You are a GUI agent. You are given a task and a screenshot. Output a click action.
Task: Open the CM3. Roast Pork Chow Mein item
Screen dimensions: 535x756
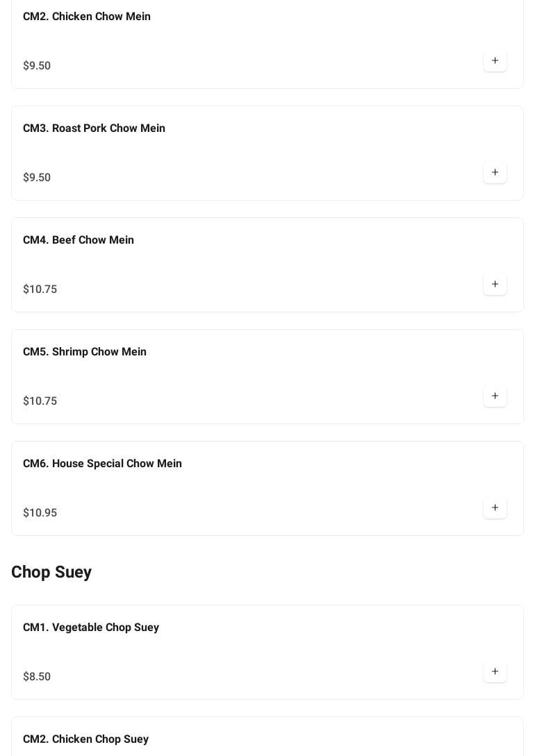[x=94, y=128]
